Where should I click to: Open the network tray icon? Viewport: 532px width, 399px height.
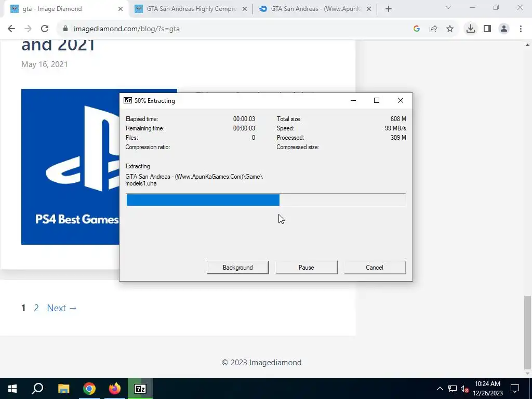tap(453, 389)
